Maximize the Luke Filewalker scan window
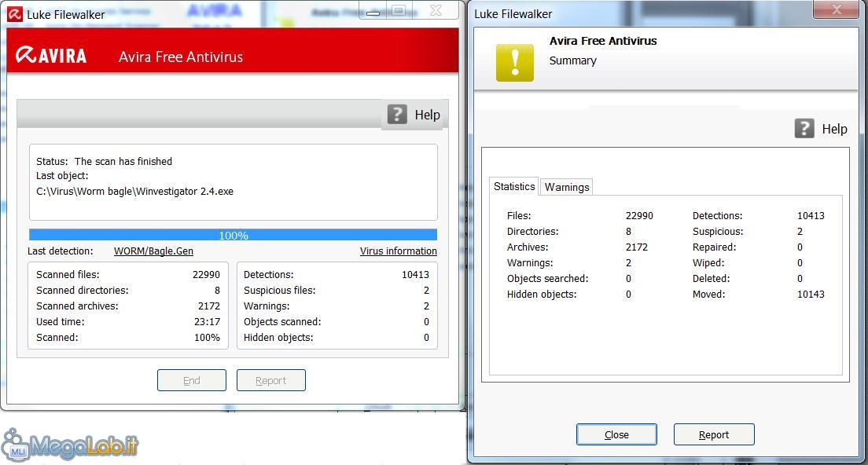Image resolution: width=868 pixels, height=465 pixels. 399,10
